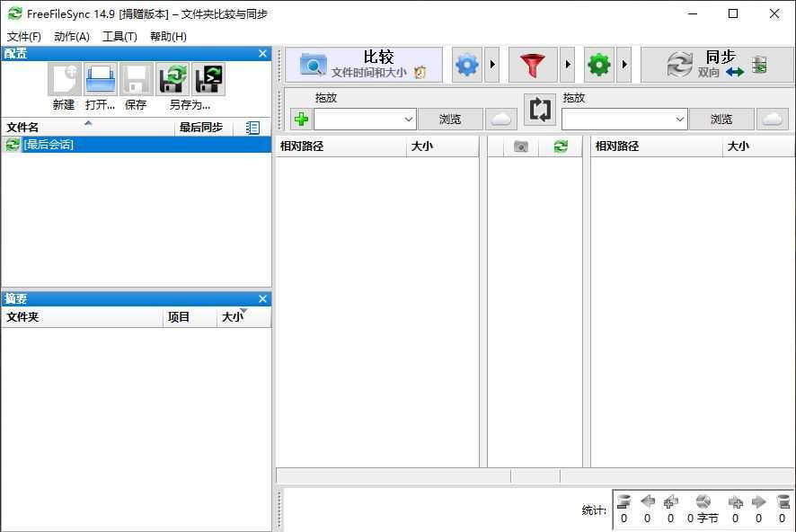Click the cloud access icon beside left browse

pos(501,118)
